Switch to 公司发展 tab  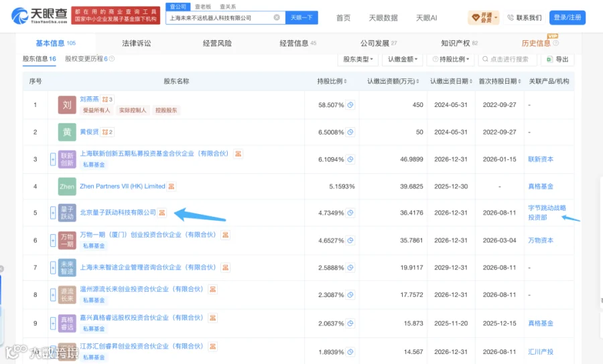pos(379,43)
